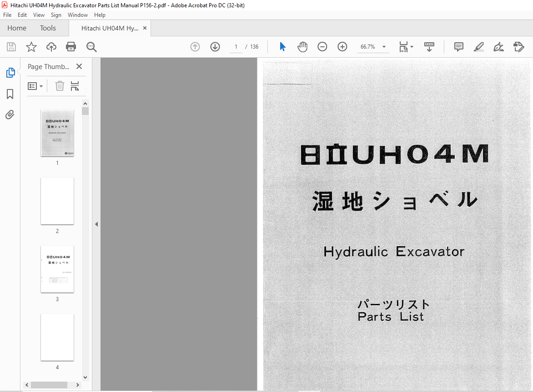533x392 pixels.
Task: Toggle the Page Thumbnails side panel icon
Action: (x=10, y=73)
